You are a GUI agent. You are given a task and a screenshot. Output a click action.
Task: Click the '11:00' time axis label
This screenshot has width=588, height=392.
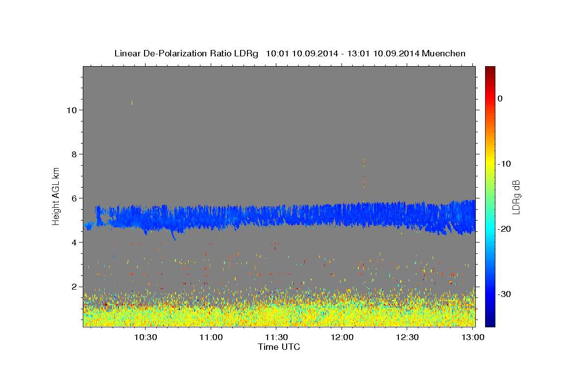pyautogui.click(x=211, y=337)
